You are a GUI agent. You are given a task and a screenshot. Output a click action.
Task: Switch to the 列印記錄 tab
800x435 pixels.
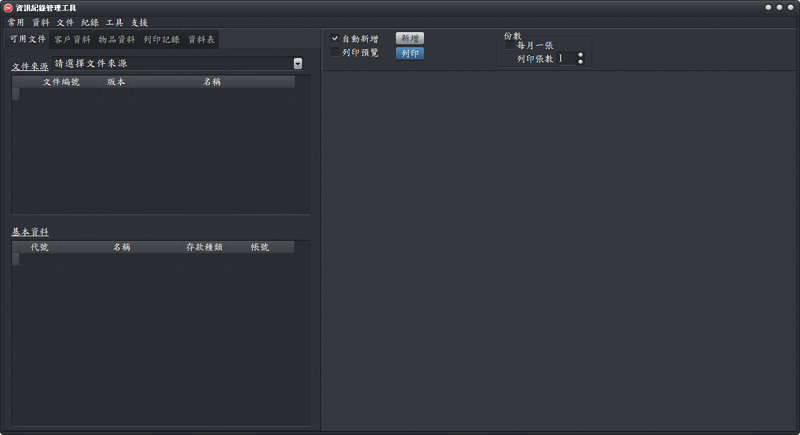click(x=162, y=39)
